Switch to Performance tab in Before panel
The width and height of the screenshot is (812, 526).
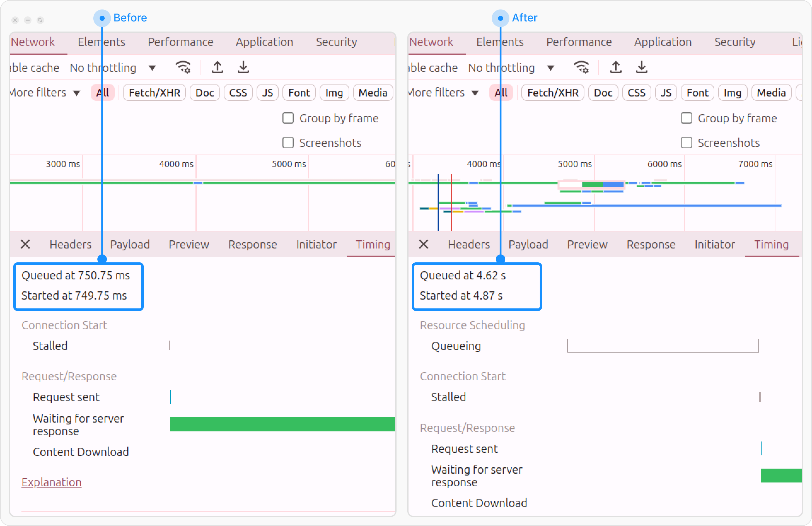(181, 42)
